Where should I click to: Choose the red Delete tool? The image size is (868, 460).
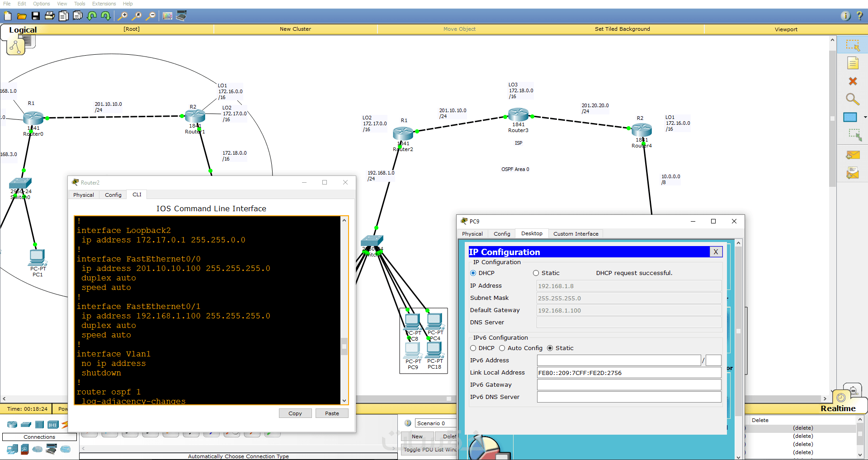coord(853,81)
